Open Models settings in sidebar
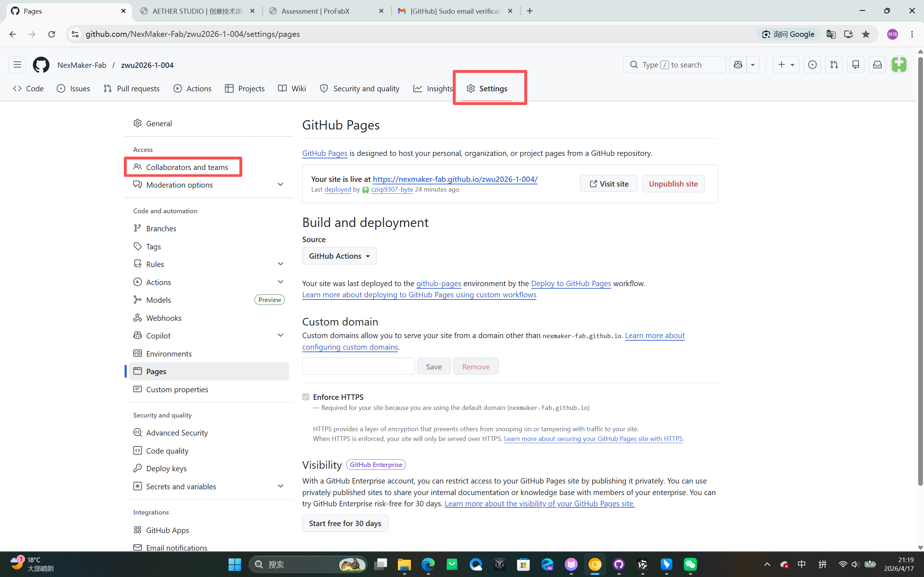Image resolution: width=924 pixels, height=577 pixels. tap(209, 300)
